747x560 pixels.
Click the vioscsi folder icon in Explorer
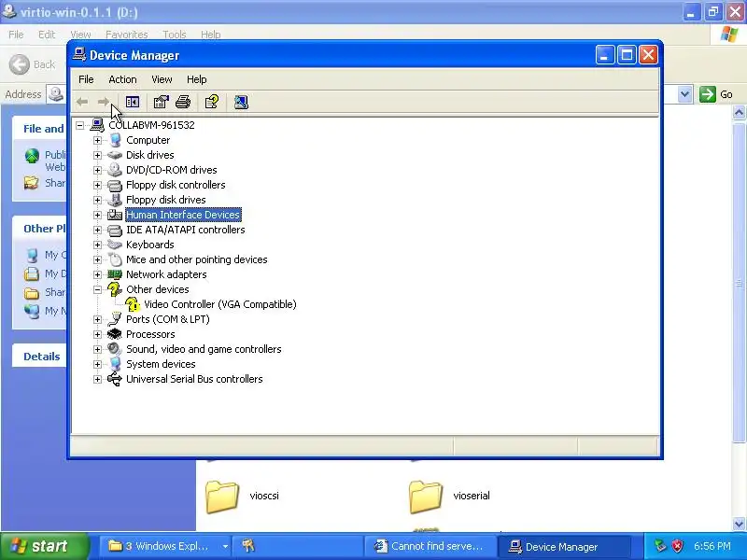point(222,497)
